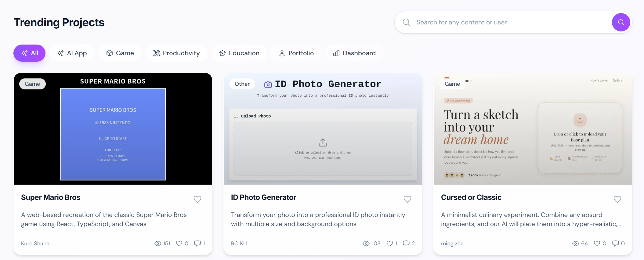Select the All category filter
This screenshot has height=260, width=644.
pyautogui.click(x=29, y=53)
